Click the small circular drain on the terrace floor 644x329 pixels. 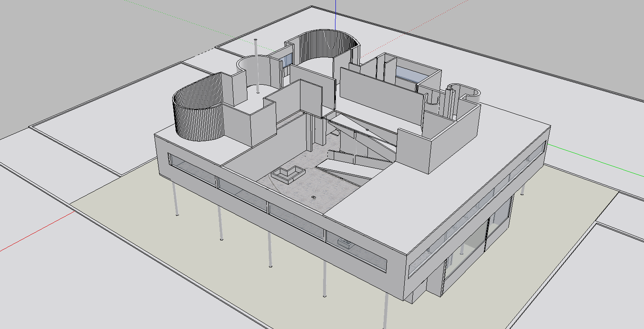[x=314, y=197]
